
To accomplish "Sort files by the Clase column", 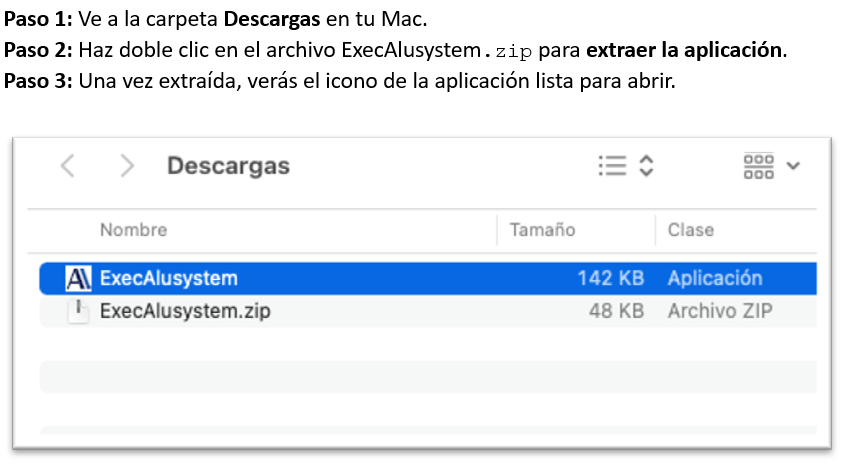I will [691, 230].
